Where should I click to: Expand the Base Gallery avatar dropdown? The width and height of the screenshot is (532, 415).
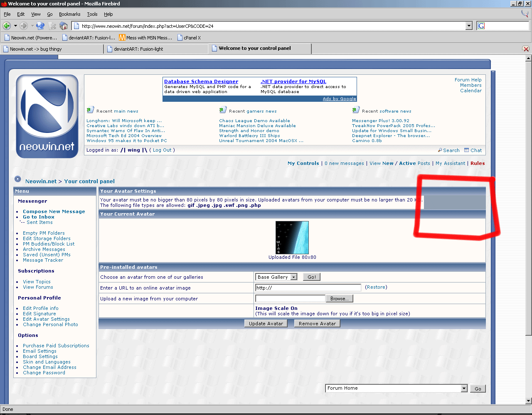click(293, 277)
